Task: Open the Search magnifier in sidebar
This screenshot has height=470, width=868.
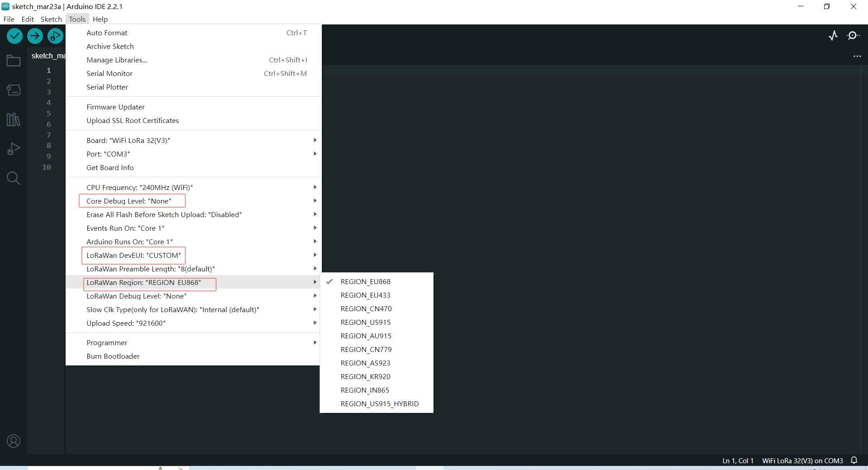Action: [x=14, y=178]
